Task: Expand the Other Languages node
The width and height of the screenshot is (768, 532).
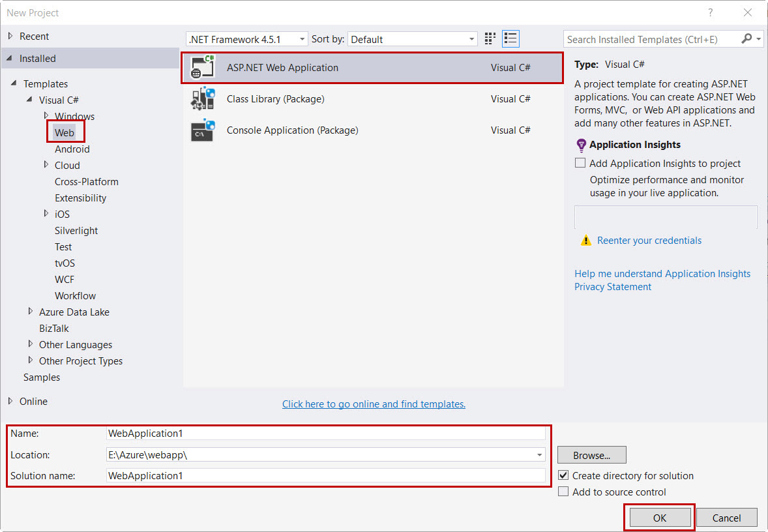Action: (x=31, y=344)
